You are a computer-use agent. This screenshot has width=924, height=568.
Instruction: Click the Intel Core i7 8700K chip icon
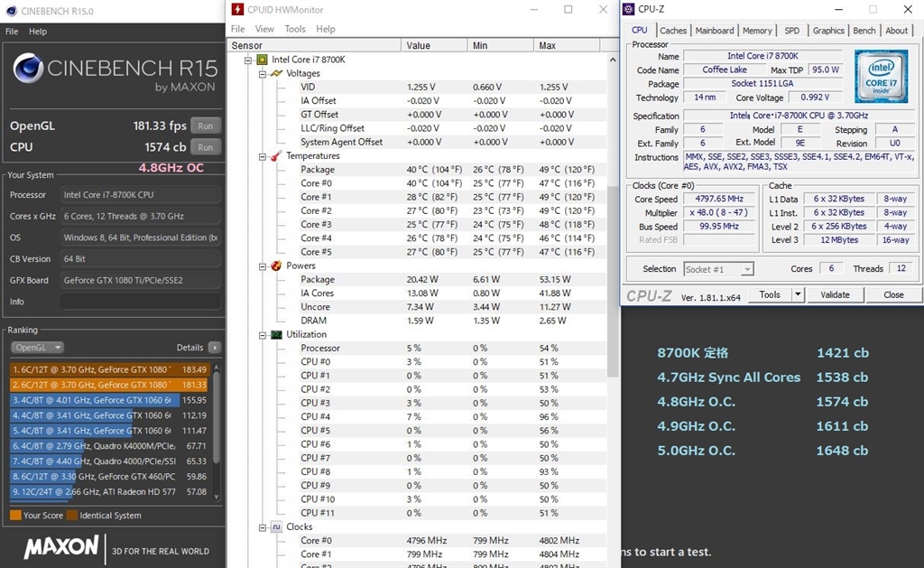tap(263, 60)
